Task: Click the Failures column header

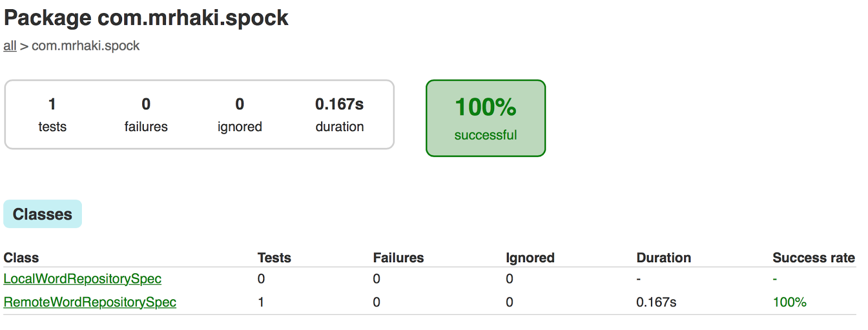Action: coord(398,257)
